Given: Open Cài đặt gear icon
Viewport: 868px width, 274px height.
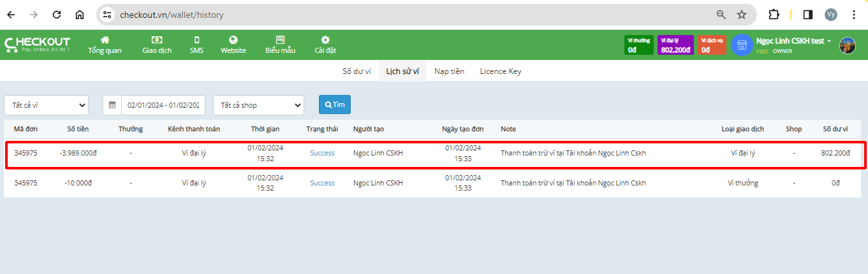Looking at the screenshot, I should [x=325, y=40].
